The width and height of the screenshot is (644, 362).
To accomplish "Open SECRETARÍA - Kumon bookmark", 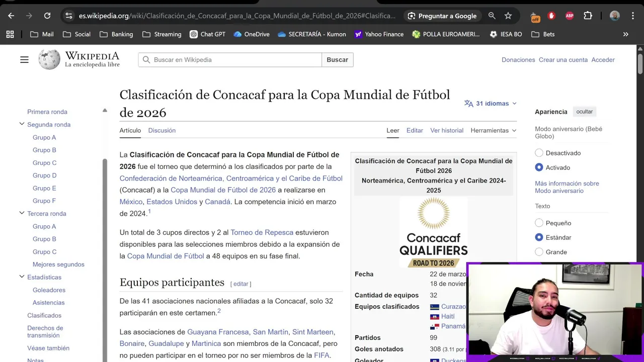I will 312,34.
